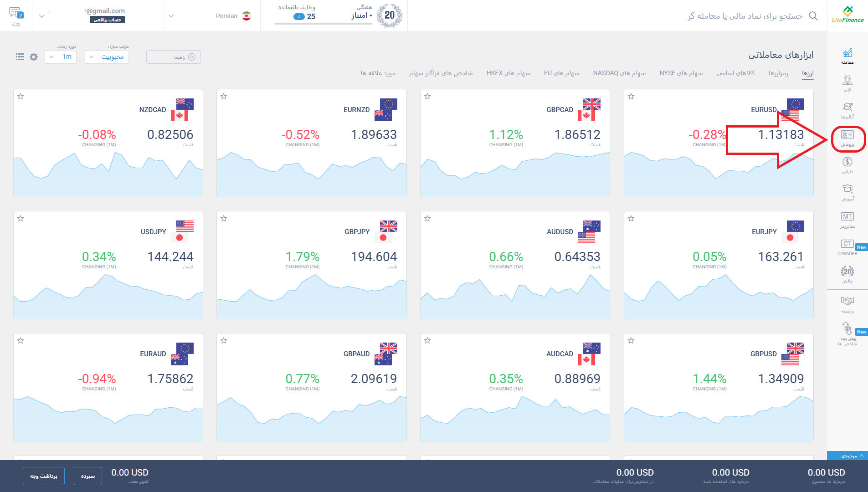Switch to شاخص های فراگیر سهام tab
This screenshot has width=868, height=492.
pyautogui.click(x=441, y=73)
